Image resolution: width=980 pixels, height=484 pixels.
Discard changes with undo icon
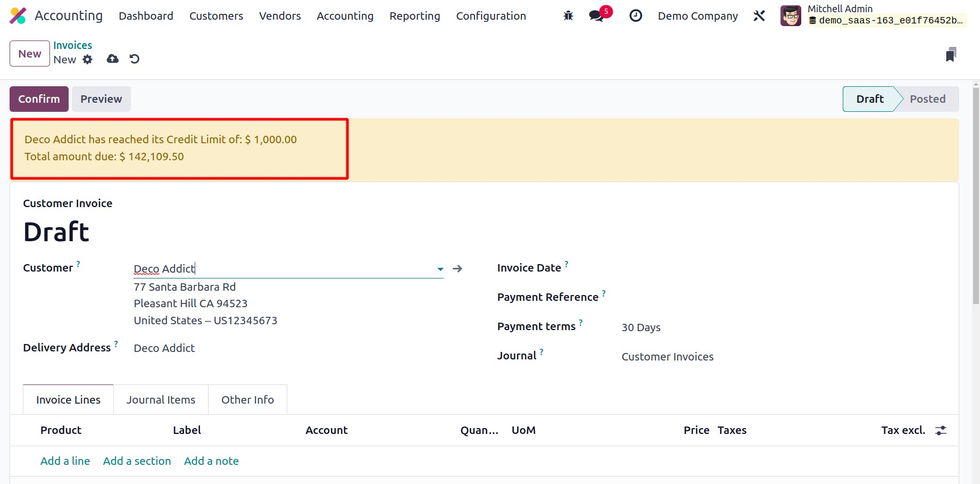135,59
